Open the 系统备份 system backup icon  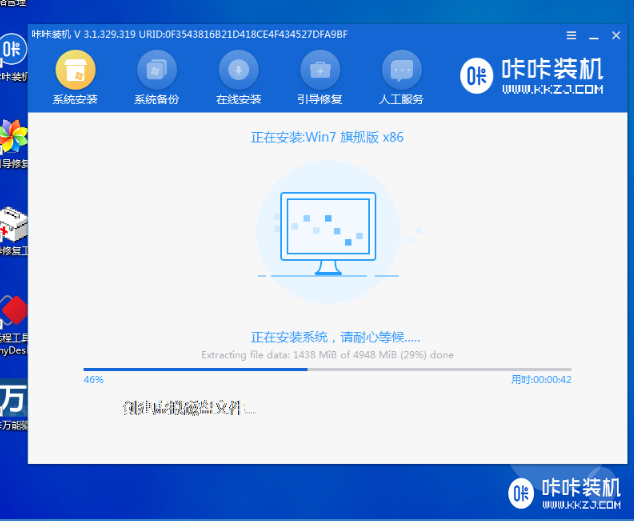(157, 70)
